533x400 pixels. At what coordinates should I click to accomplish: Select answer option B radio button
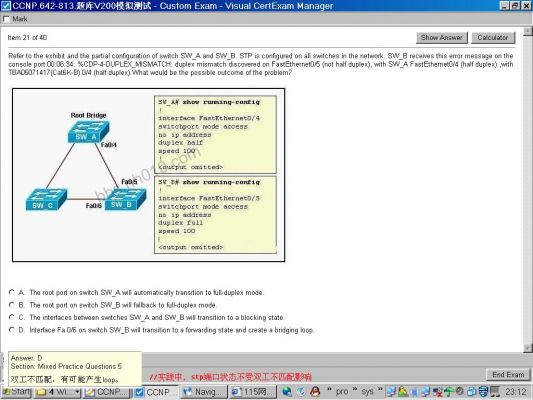click(12, 305)
